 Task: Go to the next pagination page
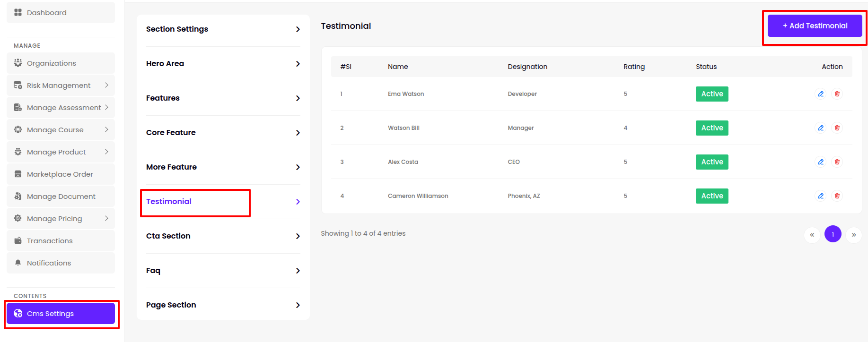[853, 234]
